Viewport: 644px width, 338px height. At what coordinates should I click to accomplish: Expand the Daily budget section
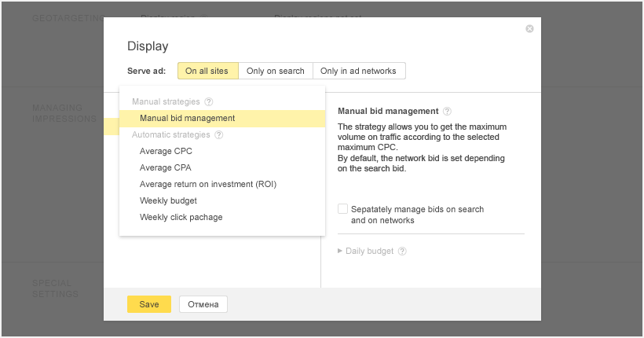(339, 251)
